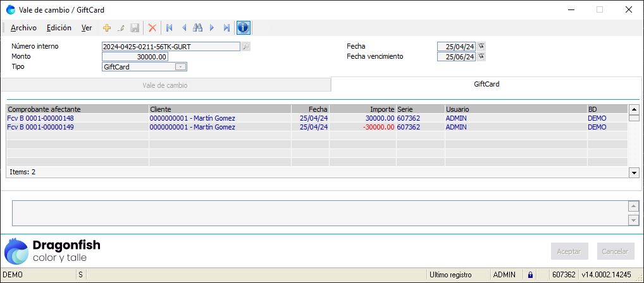Go to the previous record arrow

(184, 28)
